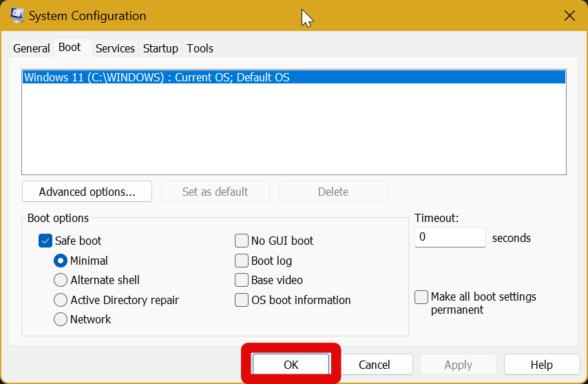Image resolution: width=588 pixels, height=384 pixels.
Task: Switch to the General tab
Action: 32,48
